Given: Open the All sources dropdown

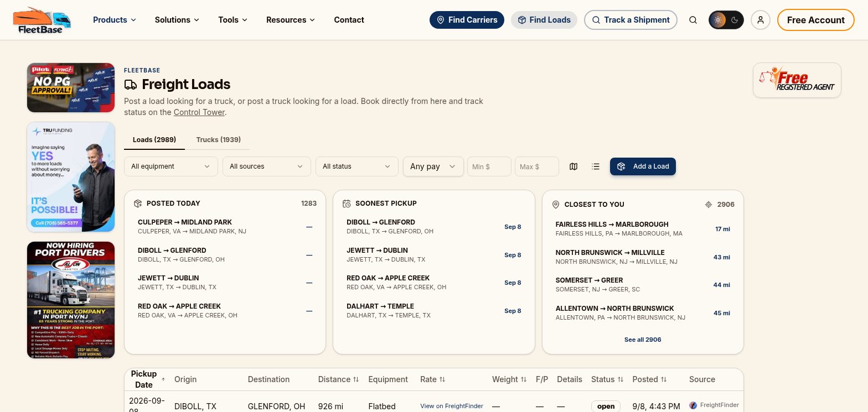Looking at the screenshot, I should pyautogui.click(x=266, y=166).
